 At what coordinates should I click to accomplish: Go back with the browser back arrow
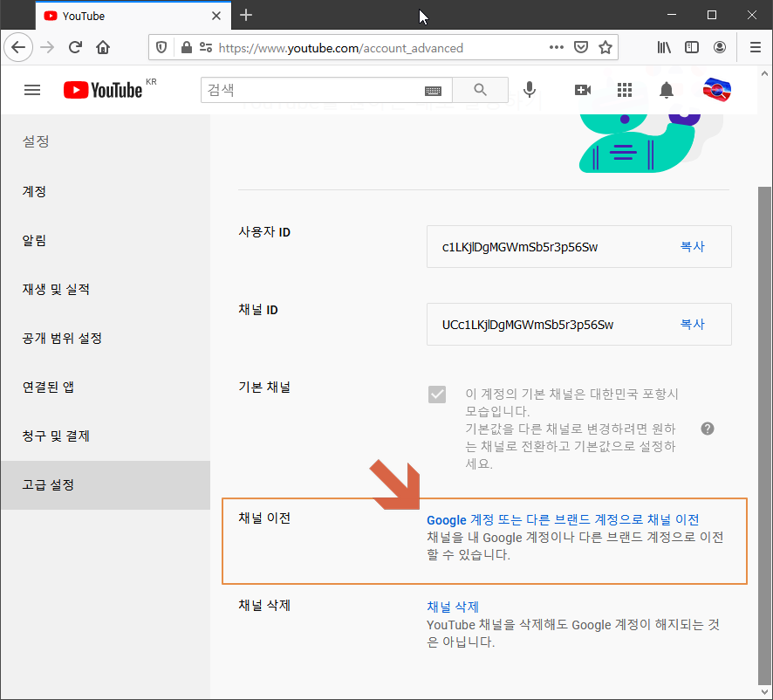pos(18,47)
